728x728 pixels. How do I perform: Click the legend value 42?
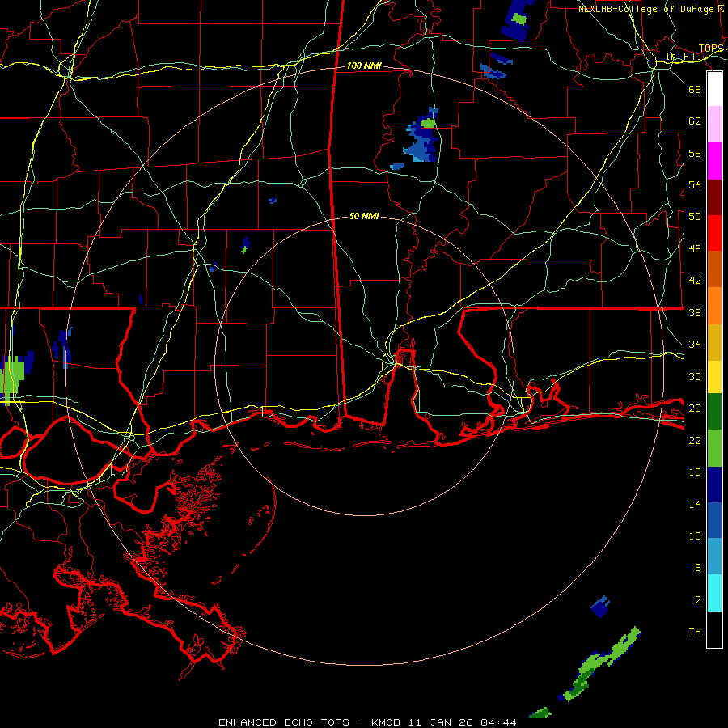click(x=695, y=280)
